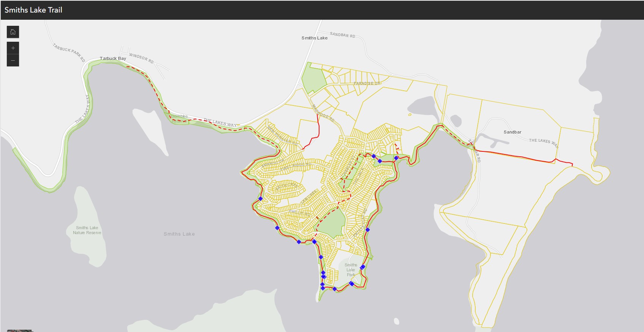Click the Macwood Rd road label
Screen dimensions: 644x332
coord(323,113)
